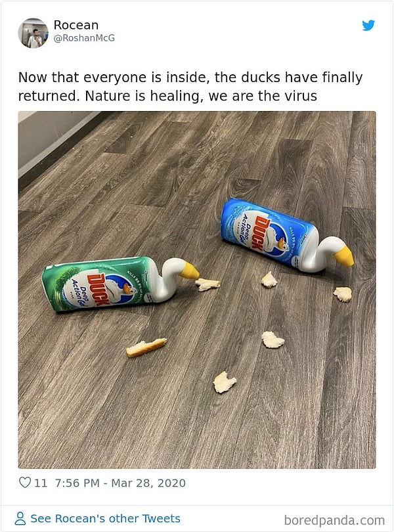Viewport: 394px width, 532px height.
Task: Open the Rocean display name
Action: click(76, 25)
